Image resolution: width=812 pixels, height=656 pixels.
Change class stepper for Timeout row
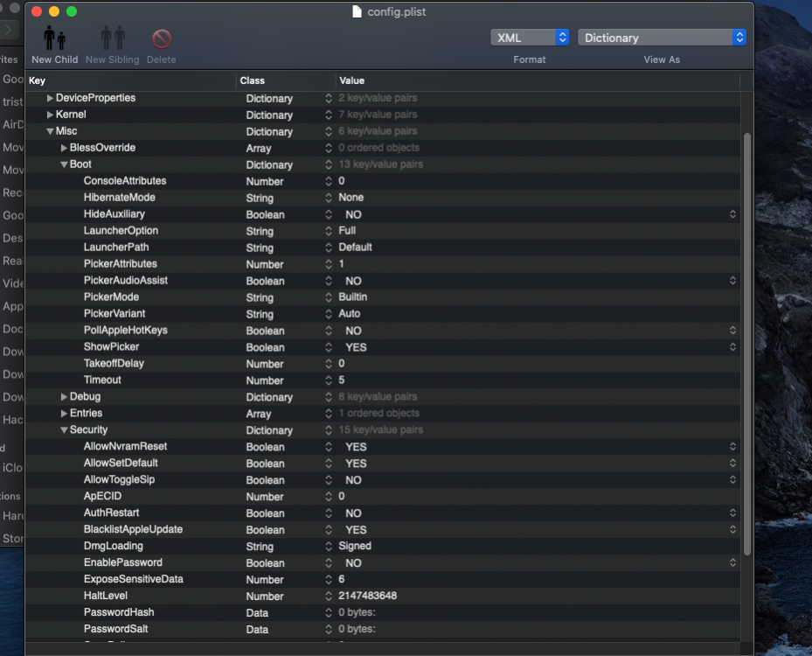pos(329,380)
